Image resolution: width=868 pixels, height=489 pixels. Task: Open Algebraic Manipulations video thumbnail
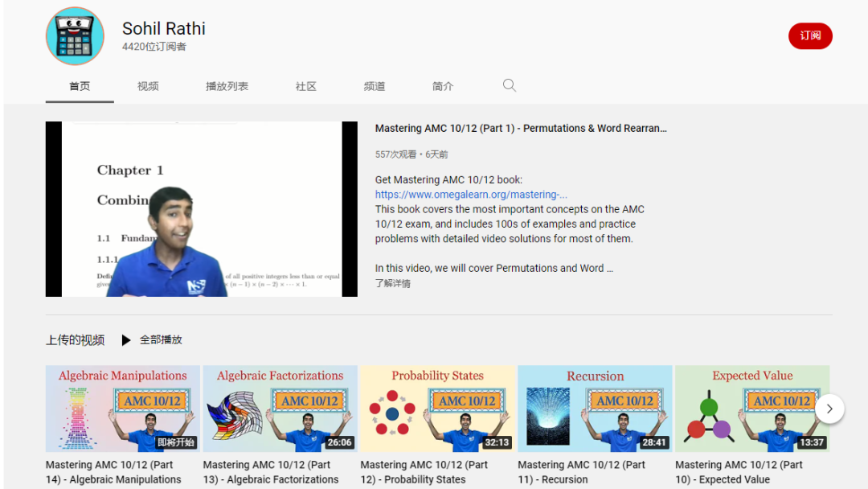(123, 409)
